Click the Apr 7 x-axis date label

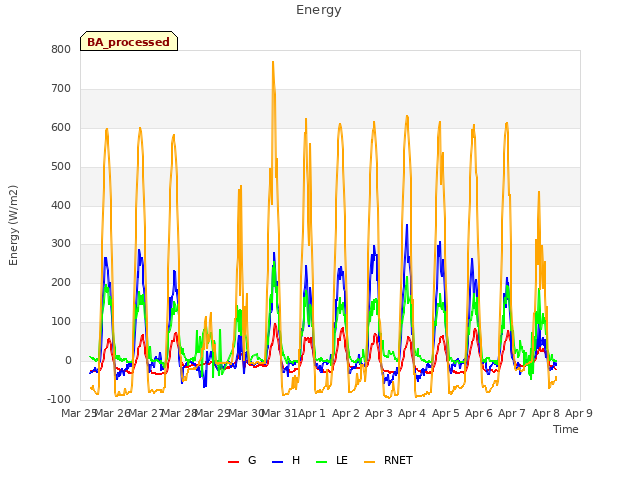[x=512, y=413]
